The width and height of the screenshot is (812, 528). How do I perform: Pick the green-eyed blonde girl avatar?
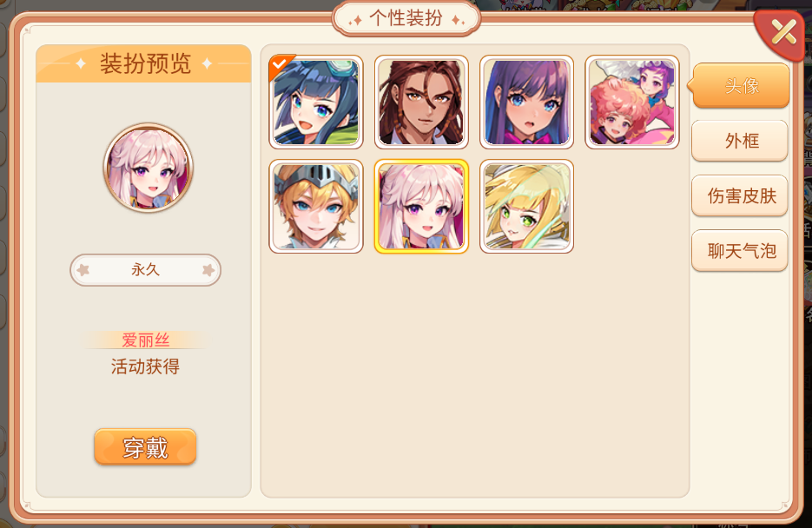click(526, 207)
